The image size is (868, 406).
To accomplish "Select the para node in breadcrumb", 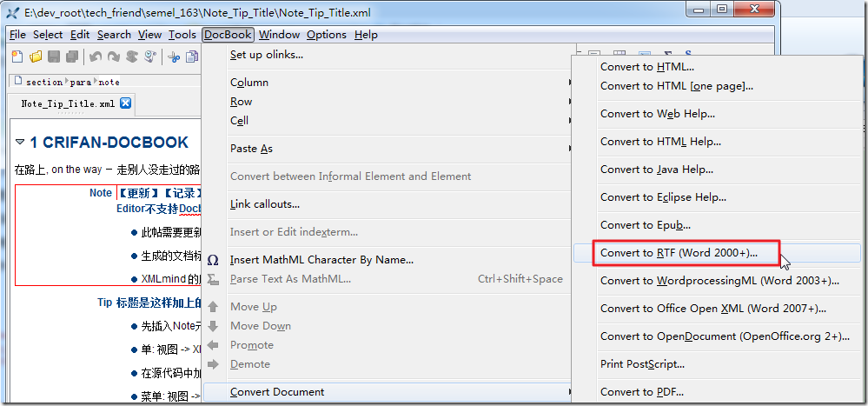I will [x=80, y=82].
